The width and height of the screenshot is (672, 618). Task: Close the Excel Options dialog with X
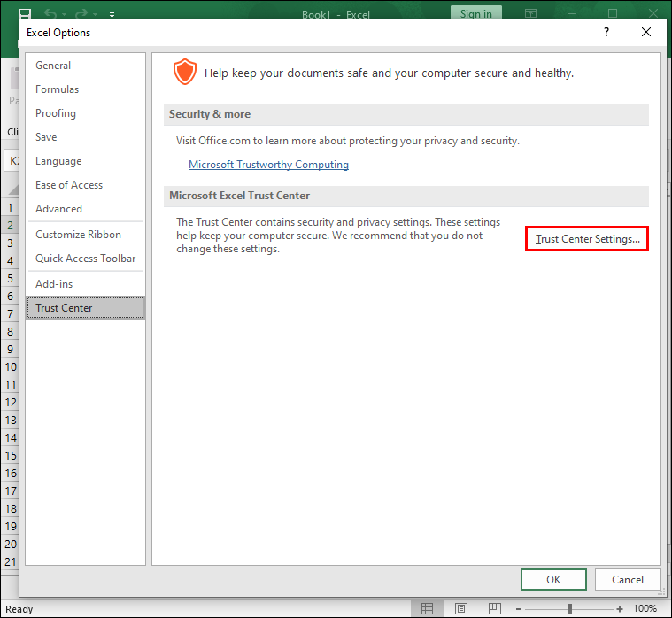point(645,32)
